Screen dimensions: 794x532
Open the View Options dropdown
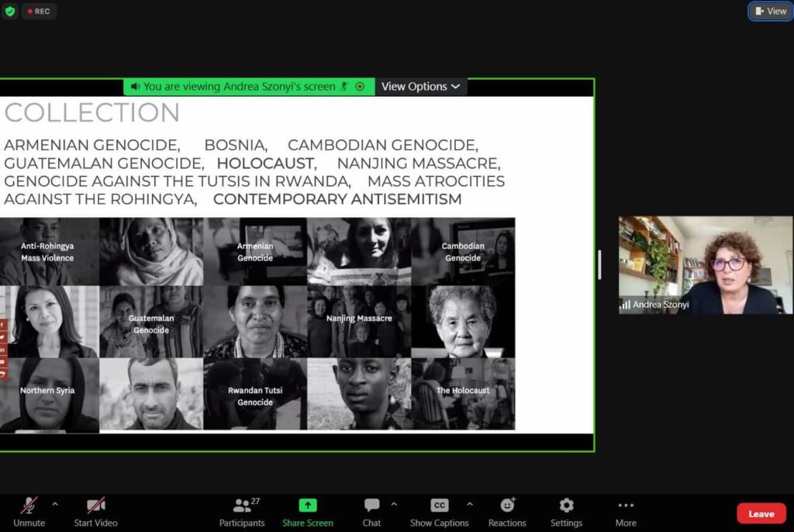tap(420, 86)
